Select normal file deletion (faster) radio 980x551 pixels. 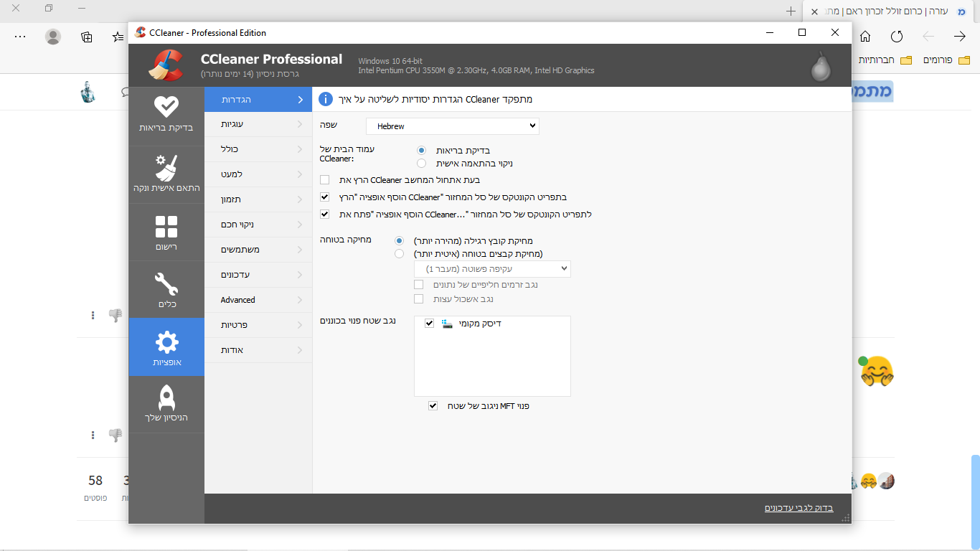click(399, 241)
